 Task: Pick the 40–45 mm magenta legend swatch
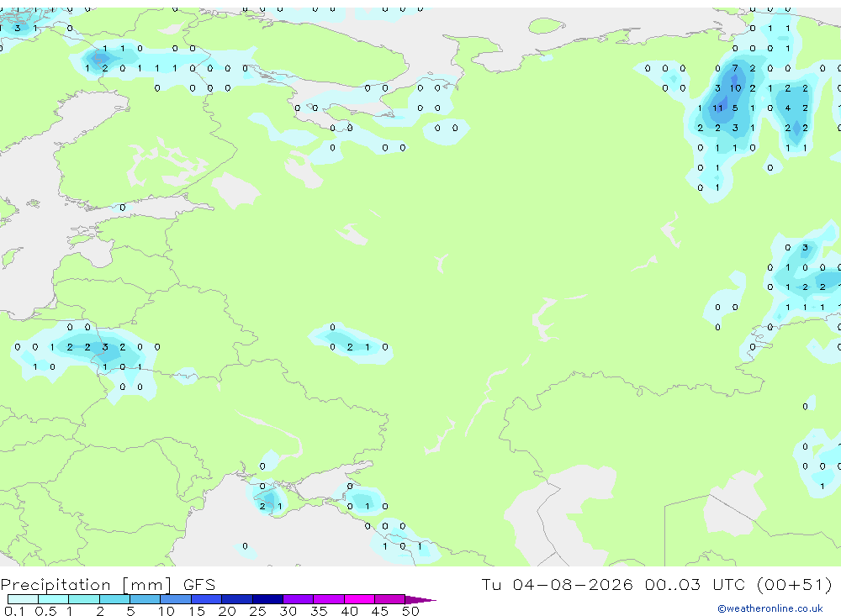coord(359,599)
